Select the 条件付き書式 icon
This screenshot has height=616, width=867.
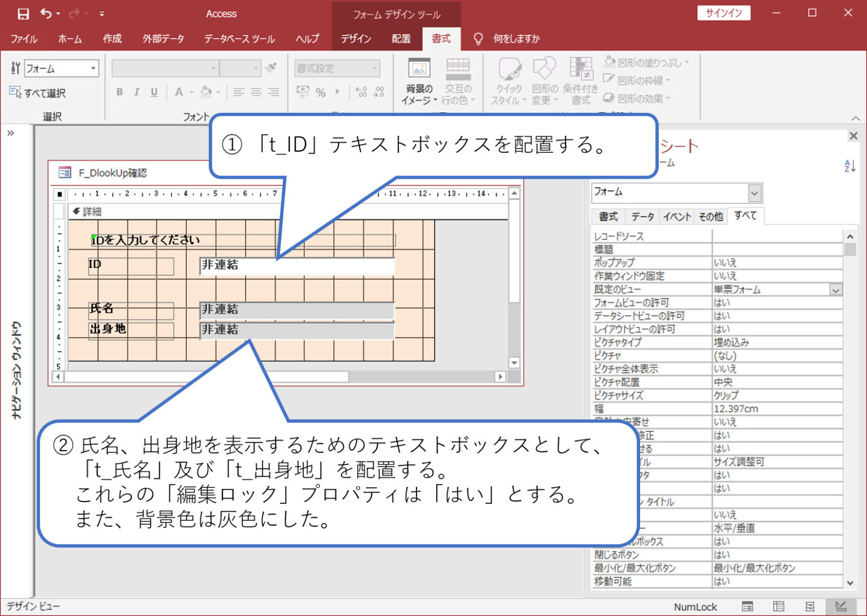tap(581, 79)
